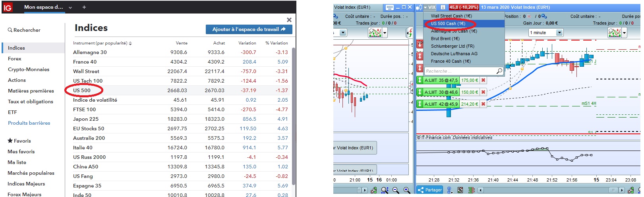Image resolution: width=644 pixels, height=197 pixels.
Task: Open the timeframe dropdown in left chart window
Action: (x=343, y=33)
